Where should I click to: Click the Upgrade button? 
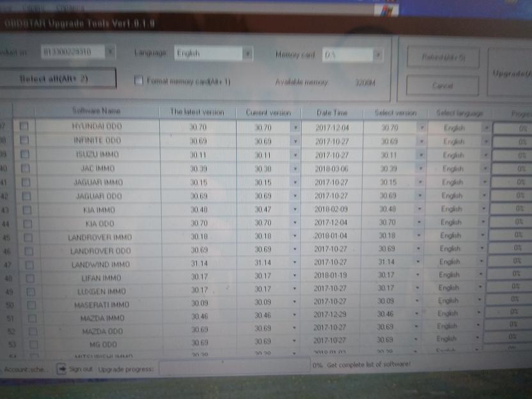pos(510,72)
